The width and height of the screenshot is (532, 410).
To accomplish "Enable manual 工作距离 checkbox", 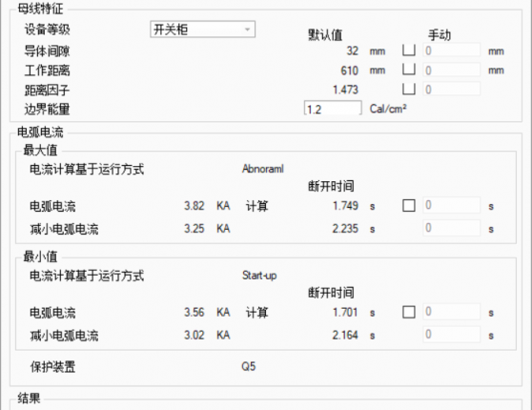I will [x=409, y=70].
